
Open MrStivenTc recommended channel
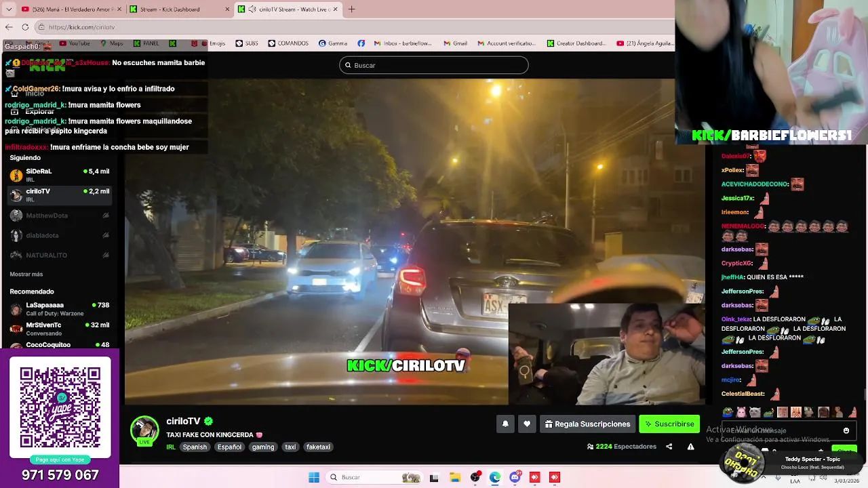click(x=60, y=329)
